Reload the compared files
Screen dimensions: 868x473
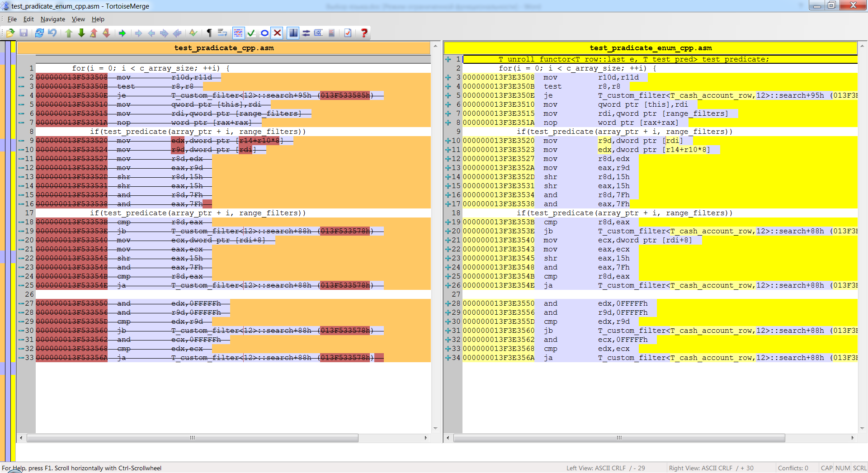tap(38, 33)
